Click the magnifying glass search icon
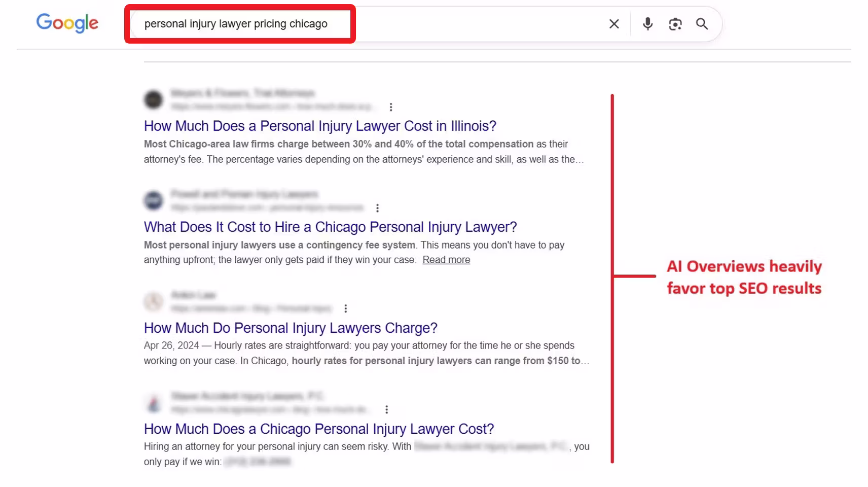 [702, 24]
